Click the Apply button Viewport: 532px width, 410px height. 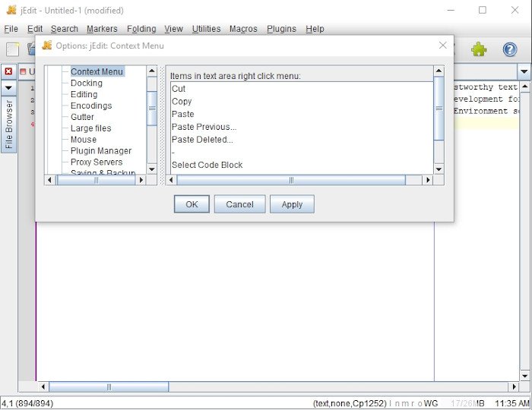292,204
